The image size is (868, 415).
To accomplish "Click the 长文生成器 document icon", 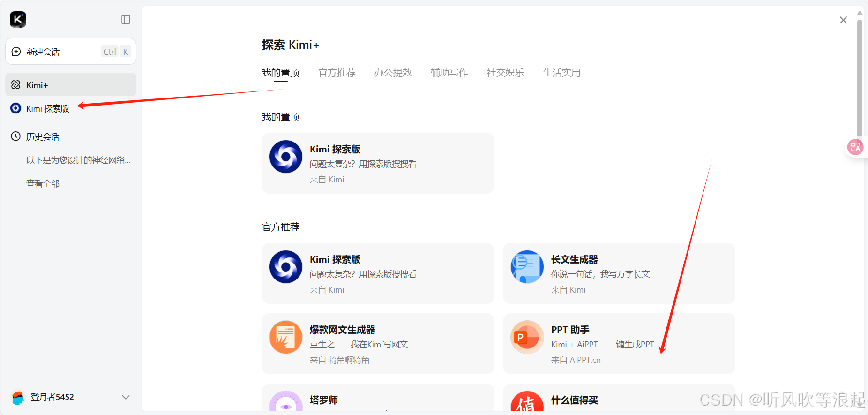I will click(x=527, y=267).
